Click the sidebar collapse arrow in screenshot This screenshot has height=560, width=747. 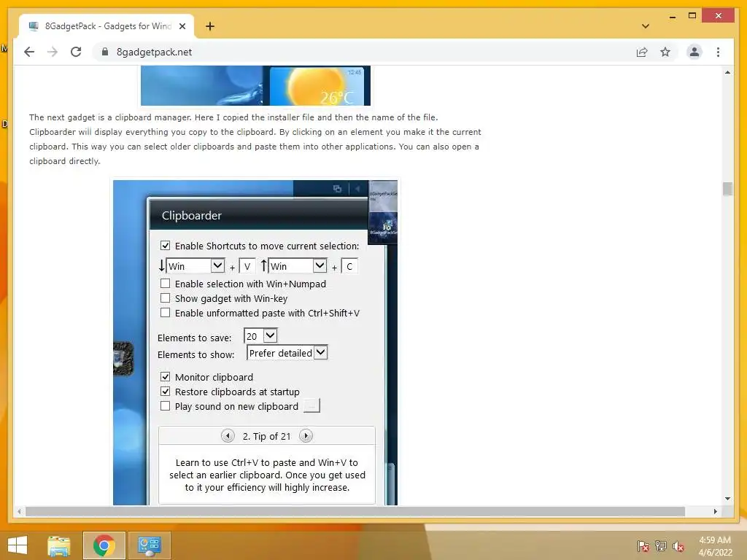[x=357, y=189]
